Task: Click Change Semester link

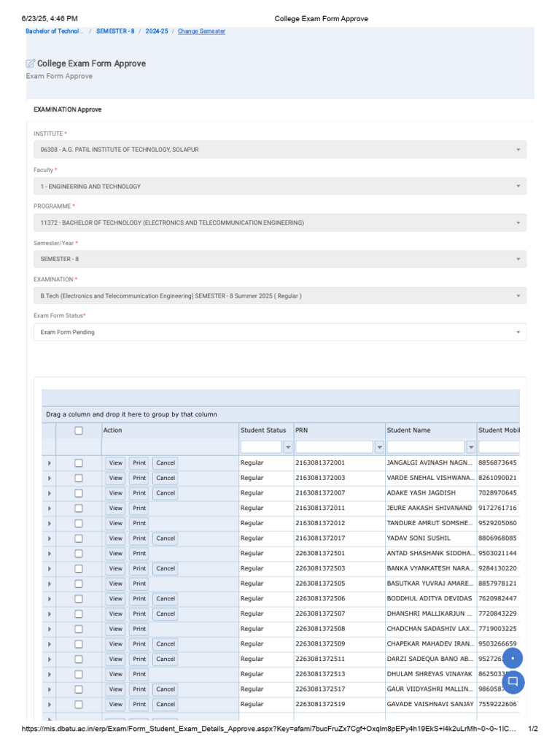Action: [x=201, y=31]
